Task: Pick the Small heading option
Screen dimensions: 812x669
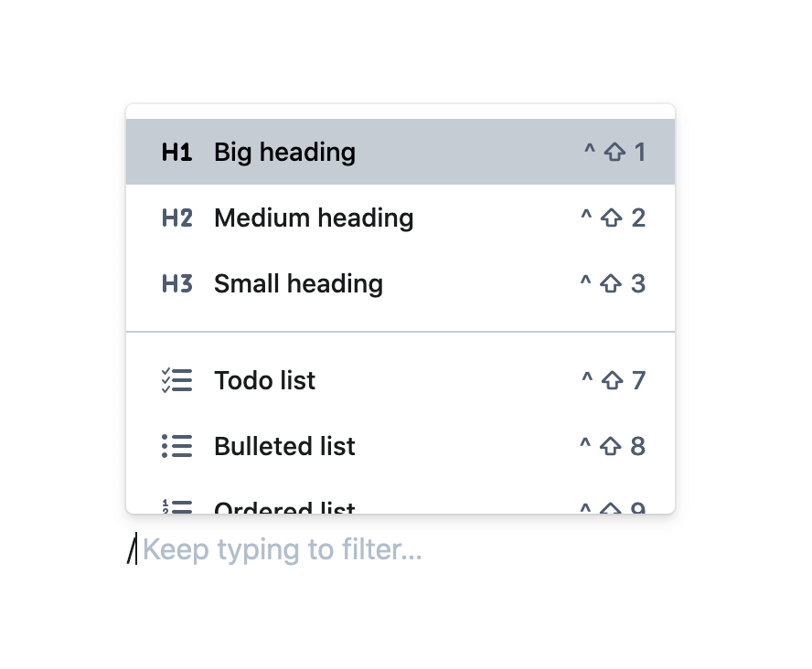Action: click(298, 284)
